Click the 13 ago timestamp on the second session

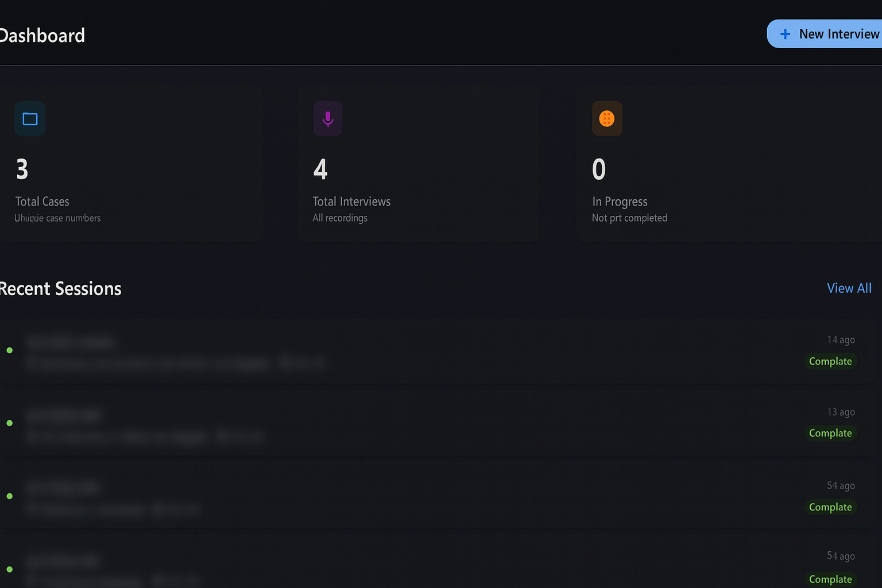841,412
